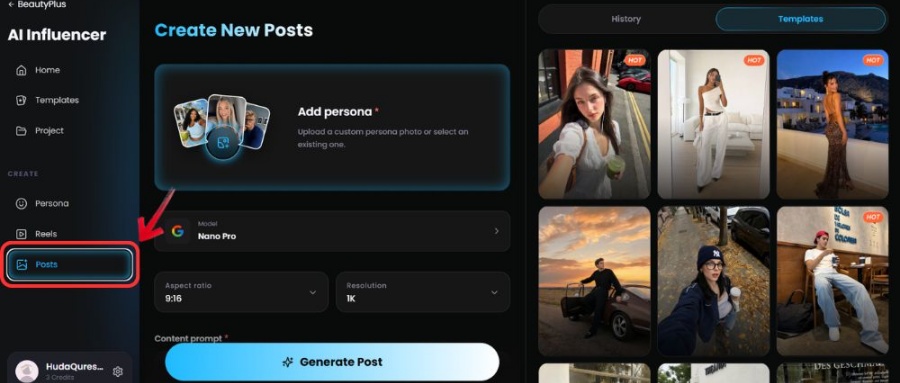
Task: Click the Google model logo icon
Action: point(177,231)
